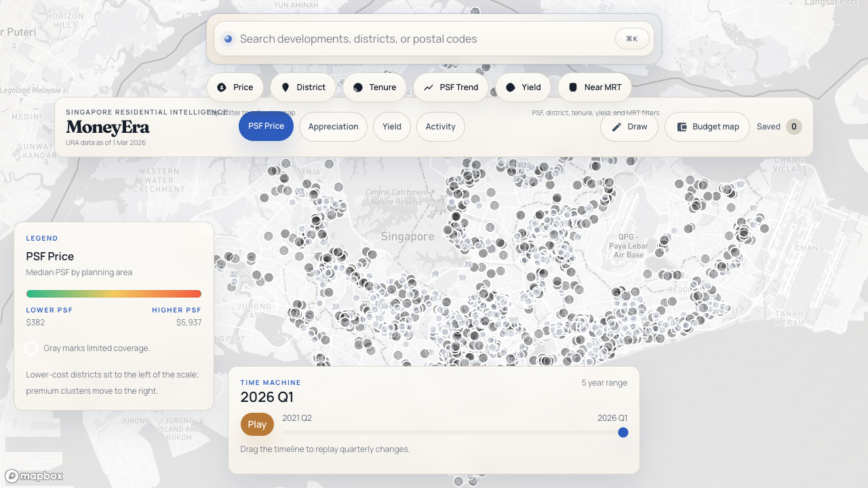The height and width of the screenshot is (488, 868).
Task: Click the PSF color gradient scale
Action: click(x=113, y=293)
